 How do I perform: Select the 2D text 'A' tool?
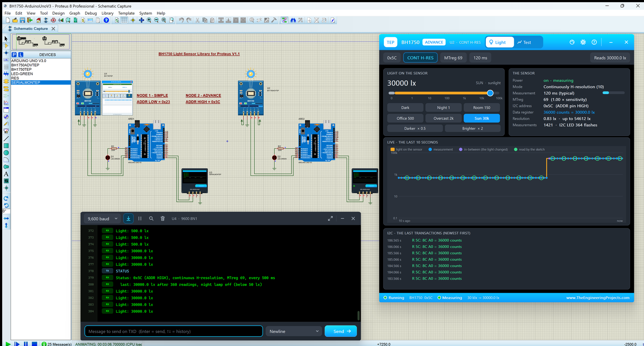point(6,174)
